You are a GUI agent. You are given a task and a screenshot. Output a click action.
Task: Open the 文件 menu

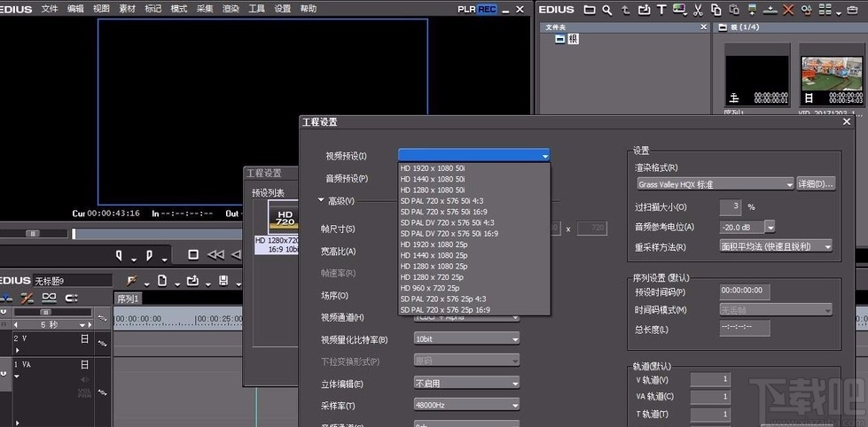[x=50, y=9]
